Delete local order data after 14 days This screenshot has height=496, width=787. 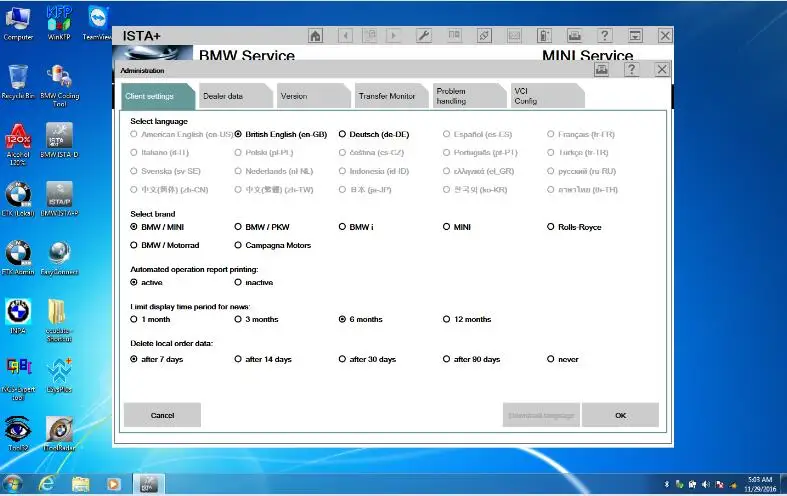pos(263,359)
